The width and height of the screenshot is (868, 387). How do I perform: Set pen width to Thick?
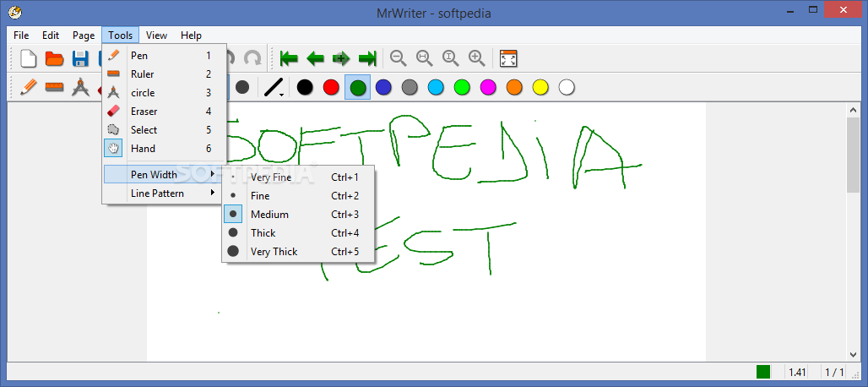click(298, 232)
